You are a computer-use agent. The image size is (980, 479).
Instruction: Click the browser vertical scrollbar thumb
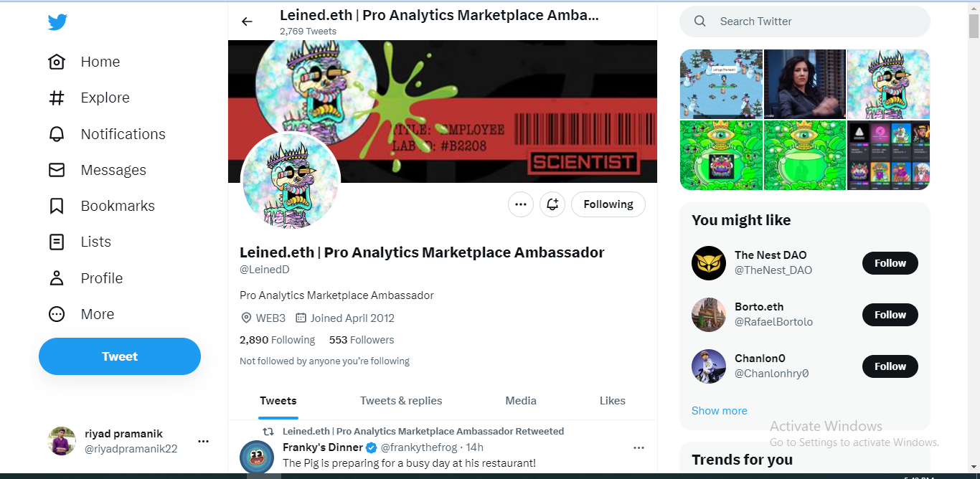click(974, 24)
